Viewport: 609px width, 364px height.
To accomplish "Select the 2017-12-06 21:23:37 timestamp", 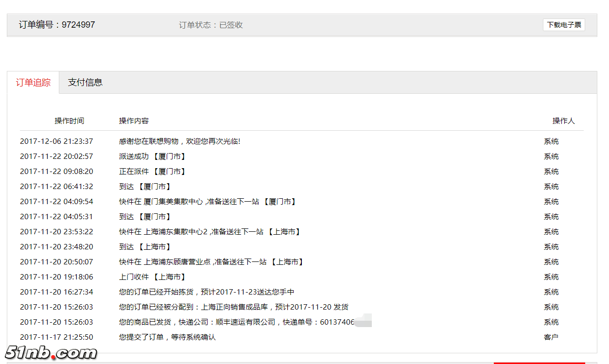I will [56, 141].
